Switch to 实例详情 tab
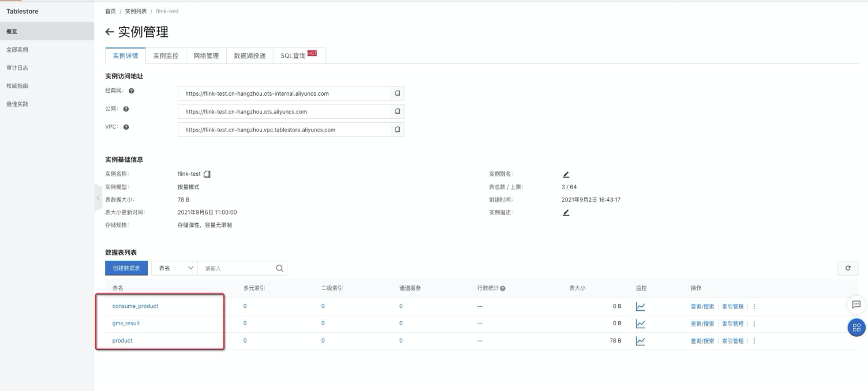This screenshot has height=391, width=868. [125, 56]
